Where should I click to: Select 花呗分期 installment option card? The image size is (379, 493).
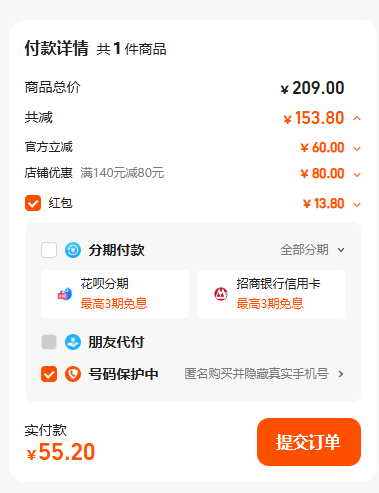coord(115,294)
